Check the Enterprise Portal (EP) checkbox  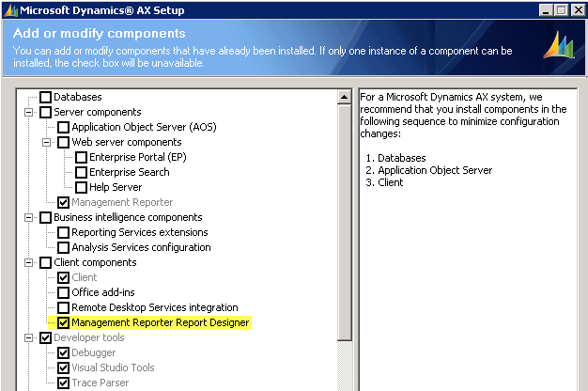pyautogui.click(x=82, y=157)
